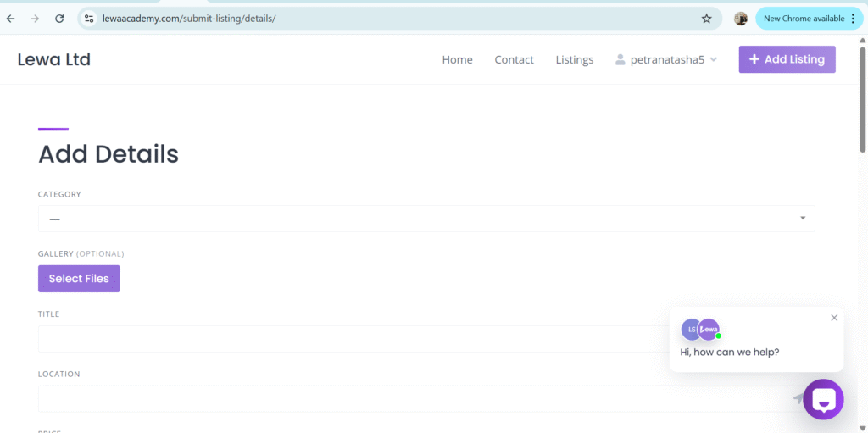Open petranatasha5 user account menu
868x433 pixels.
(x=666, y=60)
